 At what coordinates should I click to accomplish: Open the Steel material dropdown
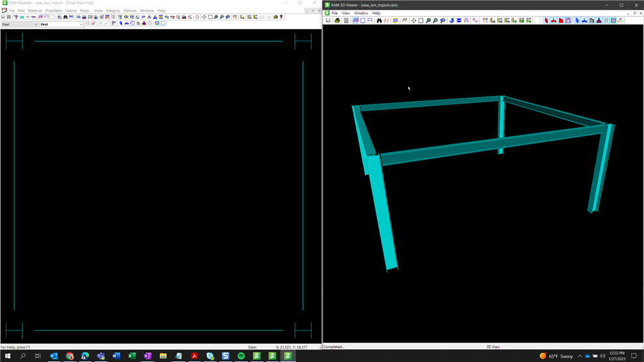[19, 24]
